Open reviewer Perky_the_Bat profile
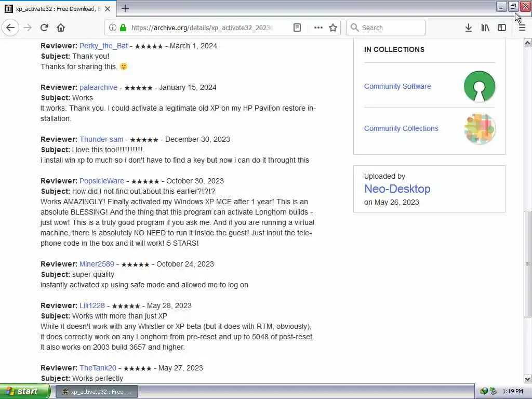 [x=103, y=46]
